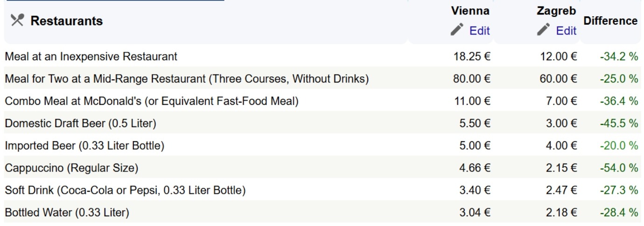Click the Difference column header
This screenshot has height=226, width=644.
(x=610, y=21)
